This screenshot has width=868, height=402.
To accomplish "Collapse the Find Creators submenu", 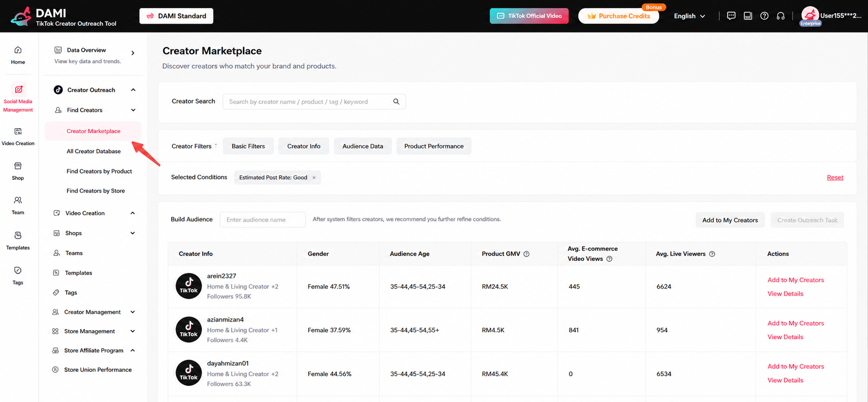I will (133, 110).
